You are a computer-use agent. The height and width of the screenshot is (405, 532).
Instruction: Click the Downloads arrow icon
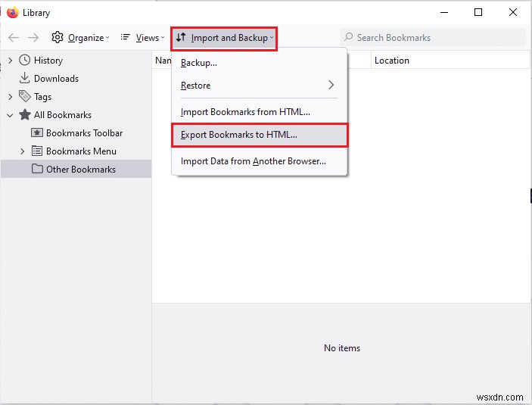point(24,78)
